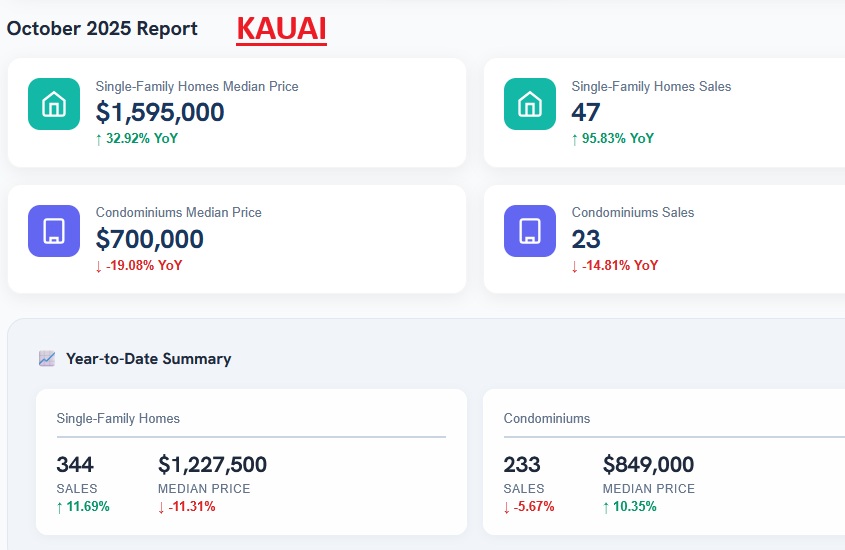
Task: Click the single-family sales number 47
Action: pyautogui.click(x=586, y=112)
